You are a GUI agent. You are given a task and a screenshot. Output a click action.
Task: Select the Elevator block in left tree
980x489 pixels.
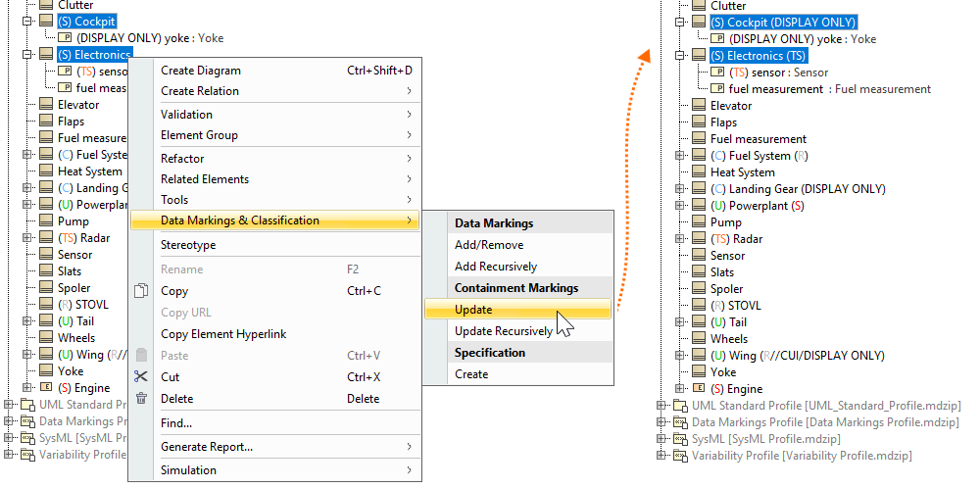click(x=77, y=105)
